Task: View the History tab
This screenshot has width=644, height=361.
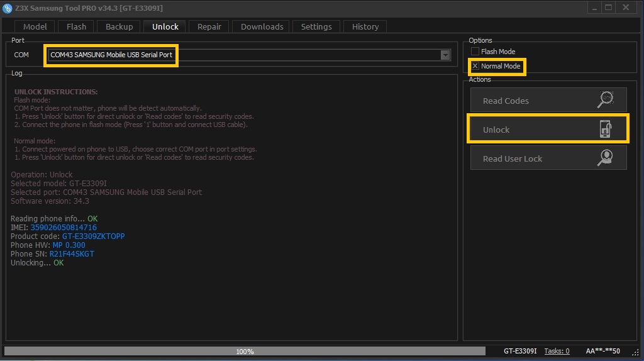Action: point(365,26)
